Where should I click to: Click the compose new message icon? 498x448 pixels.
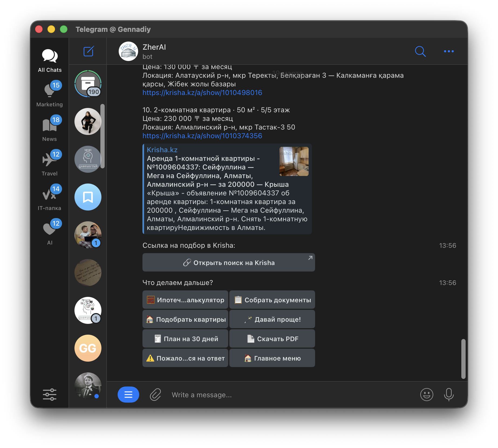88,51
